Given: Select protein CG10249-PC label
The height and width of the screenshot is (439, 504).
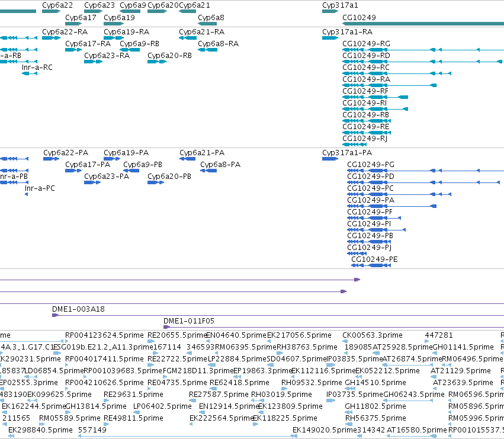Looking at the screenshot, I should 370,188.
